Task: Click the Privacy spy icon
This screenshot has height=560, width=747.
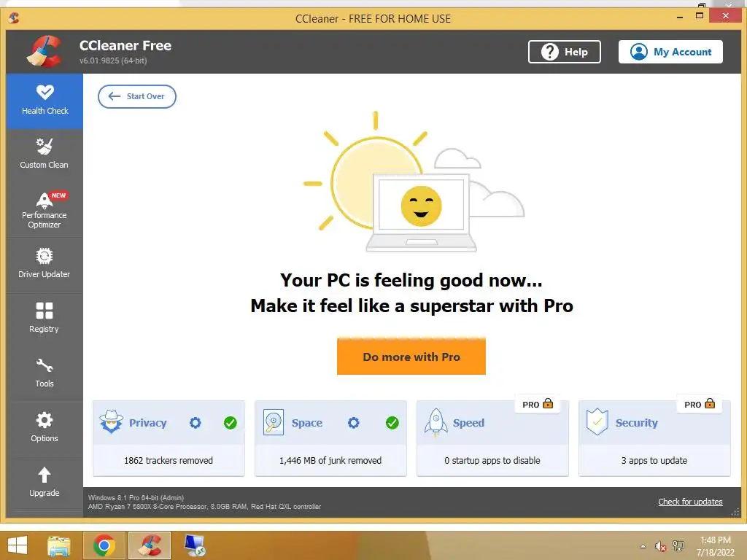Action: click(111, 421)
